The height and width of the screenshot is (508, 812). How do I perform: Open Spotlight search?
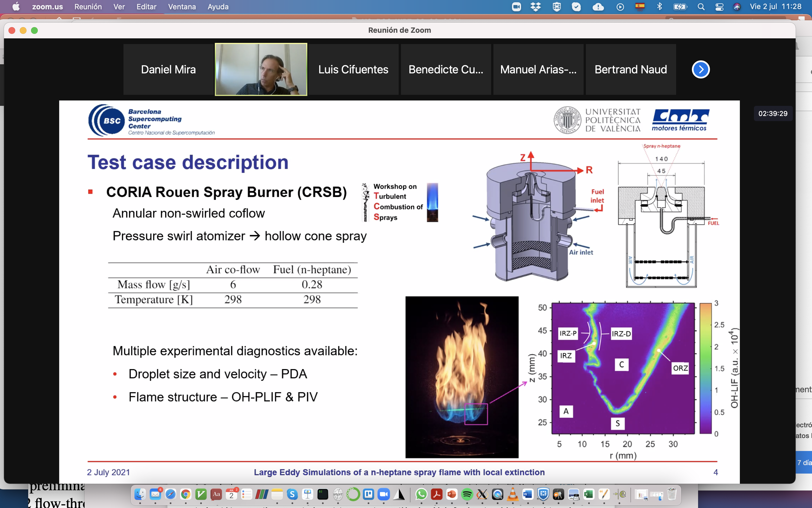[x=701, y=7]
